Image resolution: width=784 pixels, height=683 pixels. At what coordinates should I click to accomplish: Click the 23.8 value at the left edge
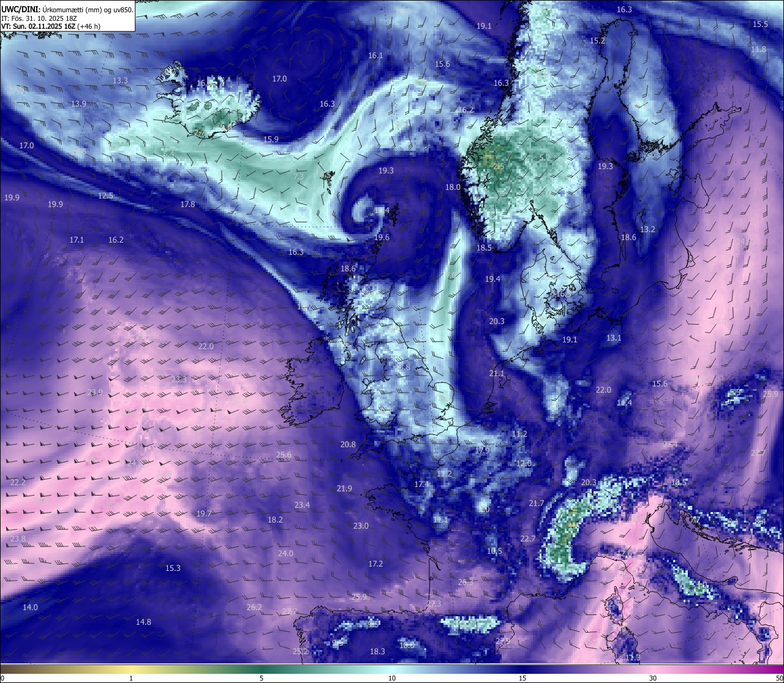(18, 538)
